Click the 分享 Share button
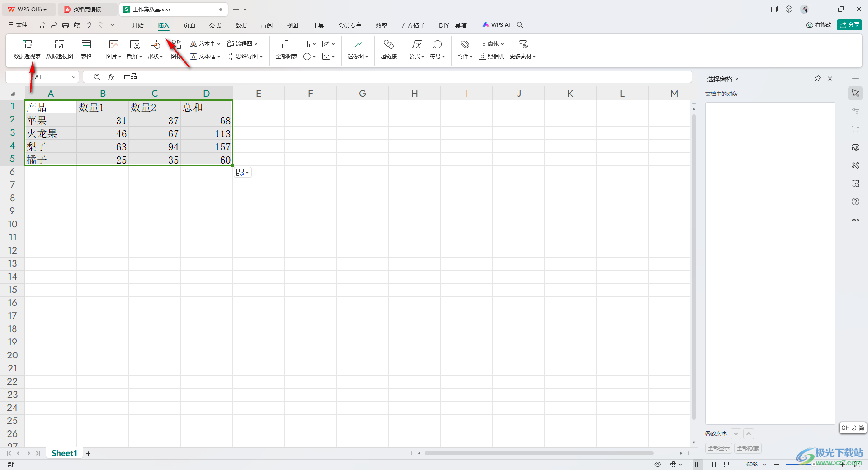 coord(849,25)
